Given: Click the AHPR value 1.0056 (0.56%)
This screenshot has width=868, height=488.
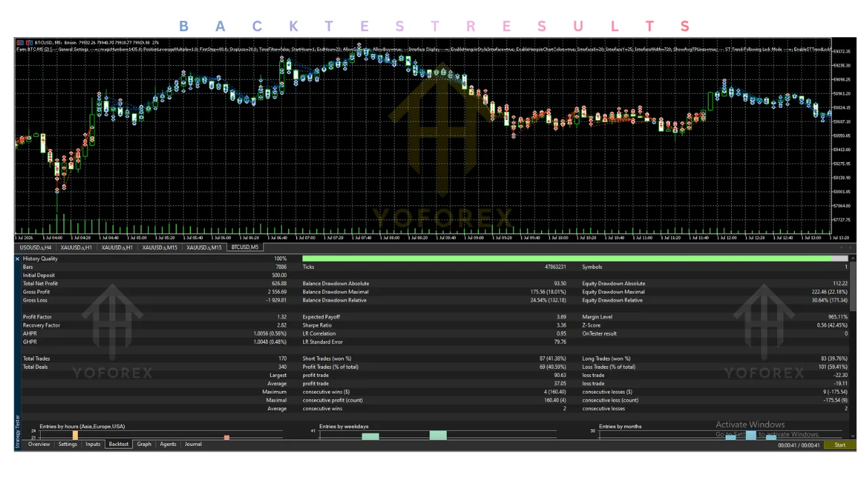Looking at the screenshot, I should (x=270, y=333).
